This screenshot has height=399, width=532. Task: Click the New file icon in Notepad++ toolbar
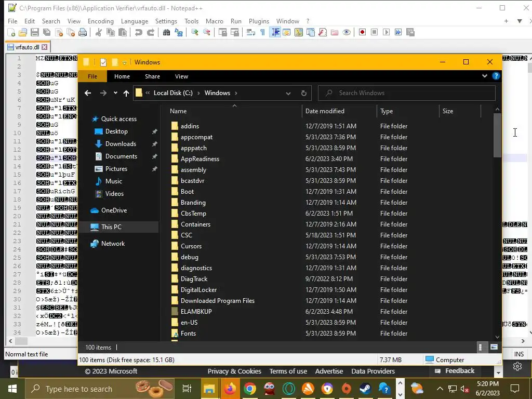(11, 32)
